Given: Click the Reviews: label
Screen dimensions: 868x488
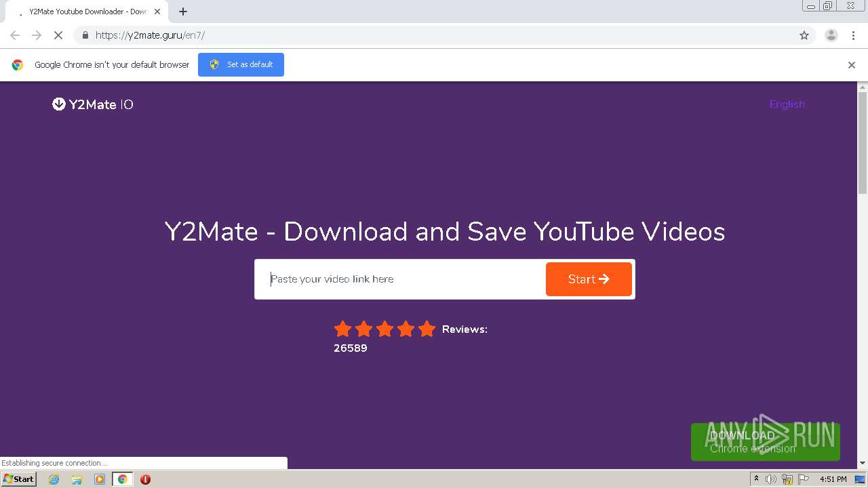Looking at the screenshot, I should coord(465,329).
